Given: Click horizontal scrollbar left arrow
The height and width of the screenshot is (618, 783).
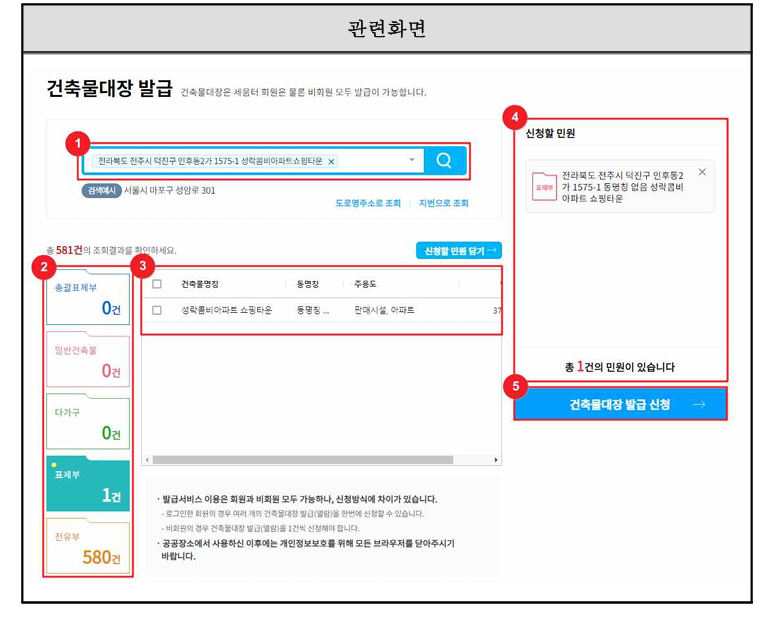Looking at the screenshot, I should coord(147,460).
